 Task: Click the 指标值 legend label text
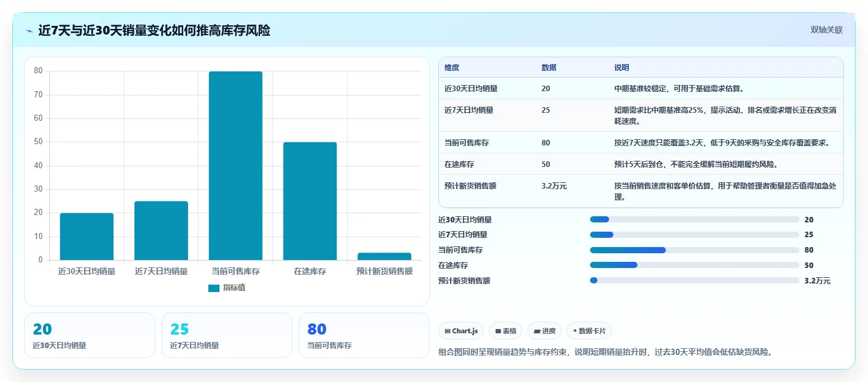234,288
